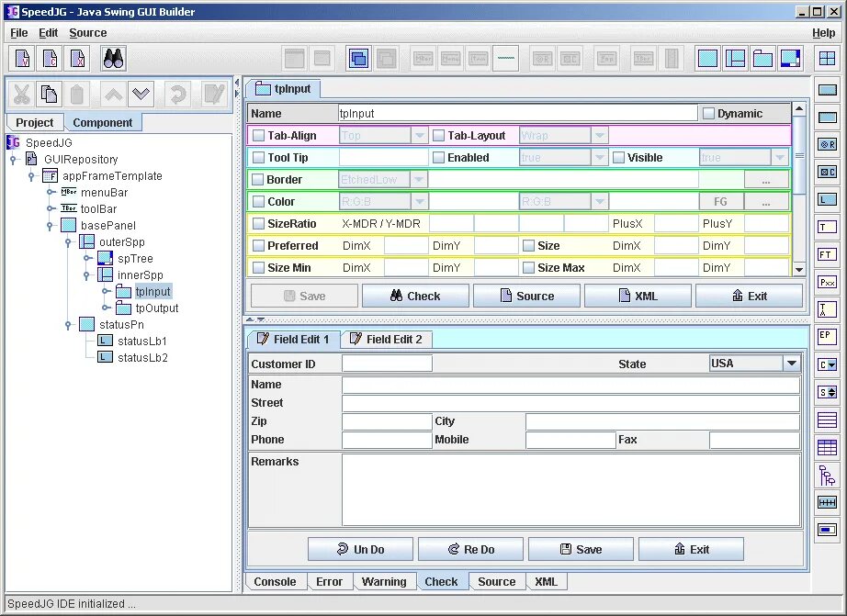The image size is (847, 616).
Task: Switch to the Project tab
Action: (x=35, y=122)
